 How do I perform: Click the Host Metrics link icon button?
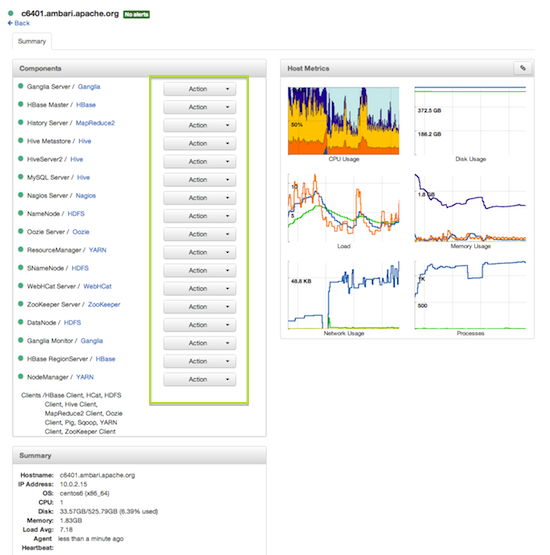tap(522, 68)
